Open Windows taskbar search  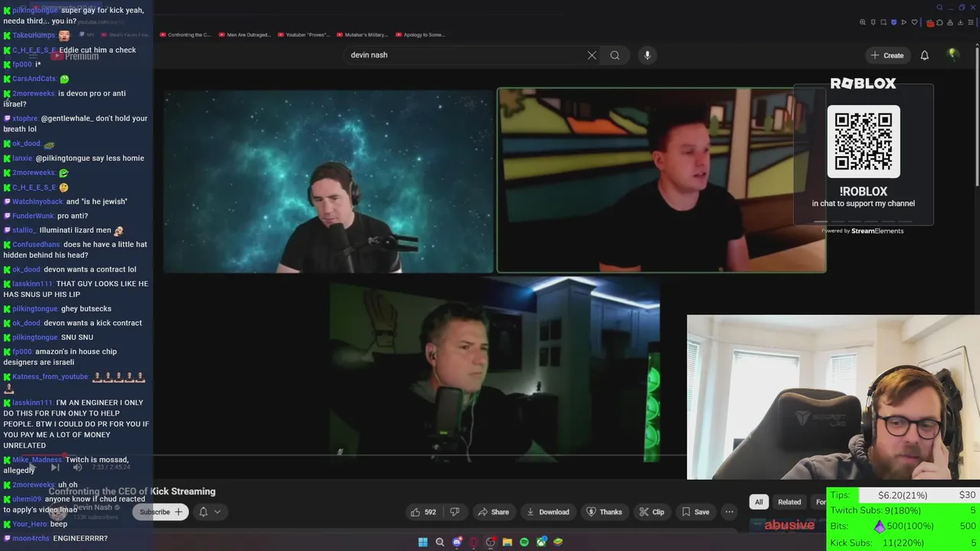pyautogui.click(x=439, y=542)
